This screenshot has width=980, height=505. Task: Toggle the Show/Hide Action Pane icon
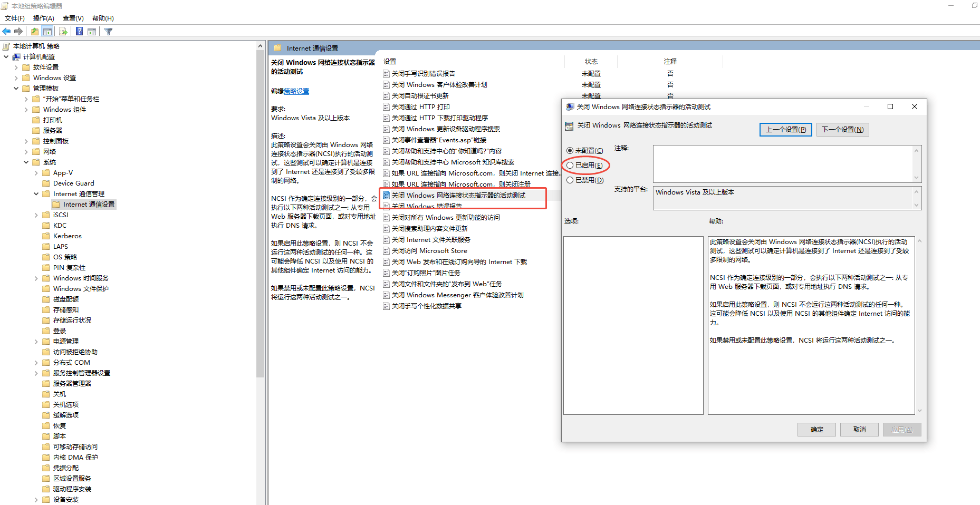pyautogui.click(x=92, y=31)
